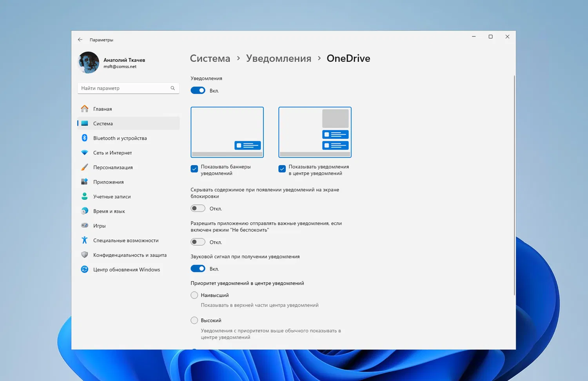This screenshot has height=381, width=588.
Task: Open Сеть и Интернет wifi icon
Action: pos(85,153)
